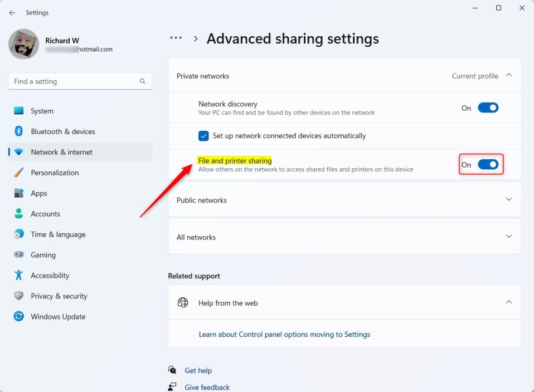Viewport: 534px width, 392px height.
Task: Open the System settings category
Action: (x=42, y=111)
